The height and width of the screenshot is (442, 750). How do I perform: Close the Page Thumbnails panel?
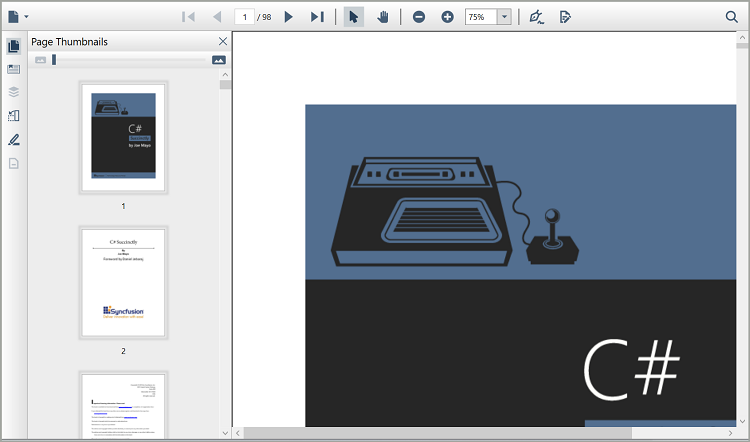click(x=223, y=41)
